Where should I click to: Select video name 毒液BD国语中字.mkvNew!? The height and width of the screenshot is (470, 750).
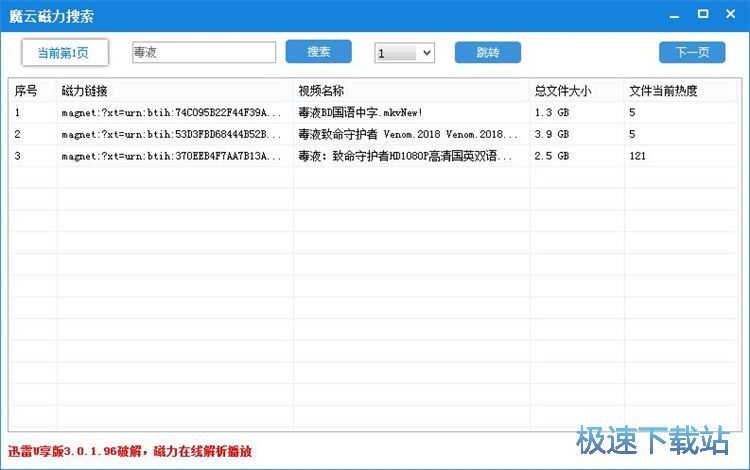360,113
